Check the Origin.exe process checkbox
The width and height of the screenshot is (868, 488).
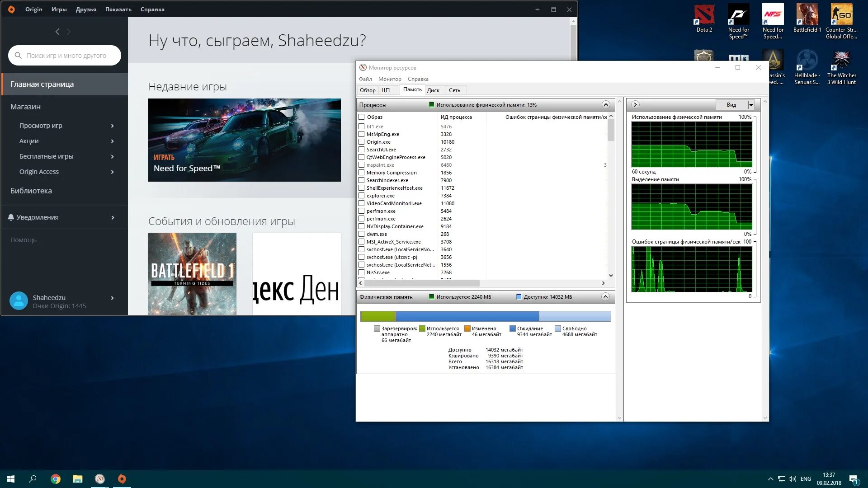[362, 142]
